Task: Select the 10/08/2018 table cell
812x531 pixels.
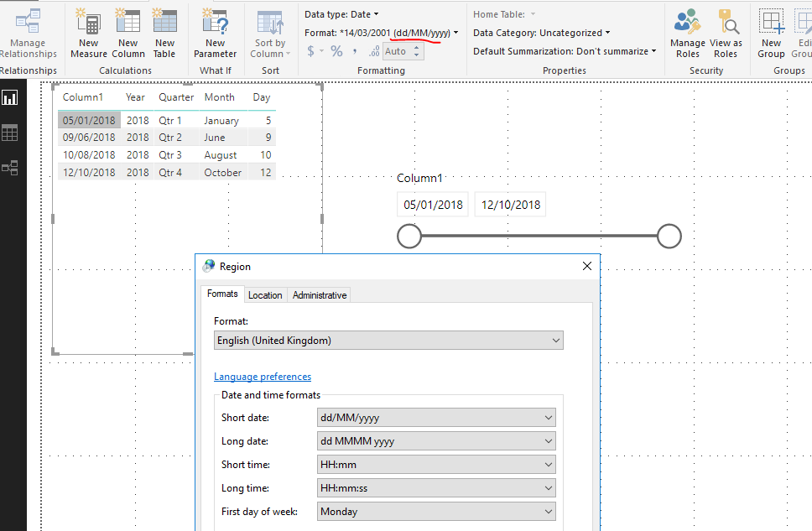Action: point(89,155)
